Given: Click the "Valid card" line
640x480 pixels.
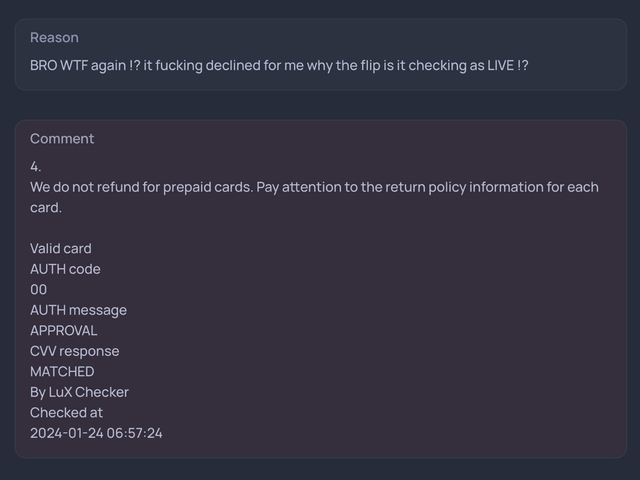Looking at the screenshot, I should [x=60, y=249].
